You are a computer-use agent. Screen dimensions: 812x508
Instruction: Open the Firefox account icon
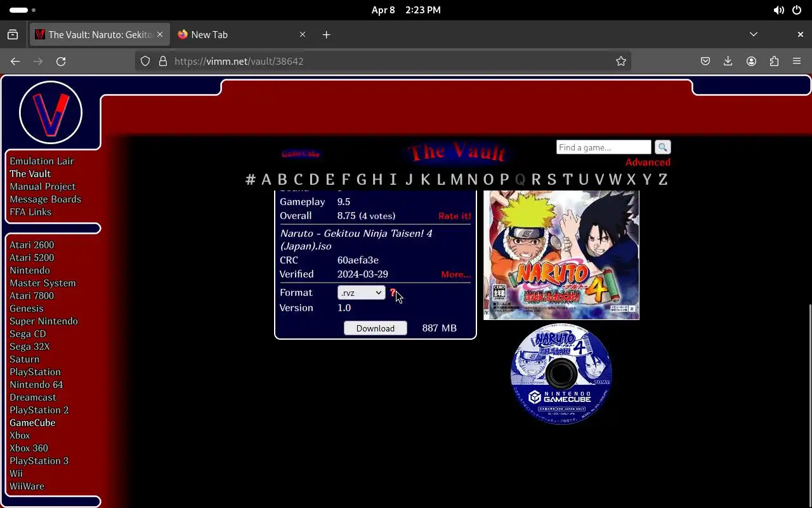(751, 61)
